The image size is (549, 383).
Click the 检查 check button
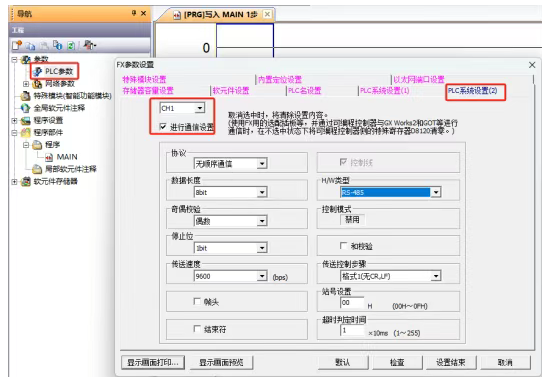pyautogui.click(x=397, y=362)
